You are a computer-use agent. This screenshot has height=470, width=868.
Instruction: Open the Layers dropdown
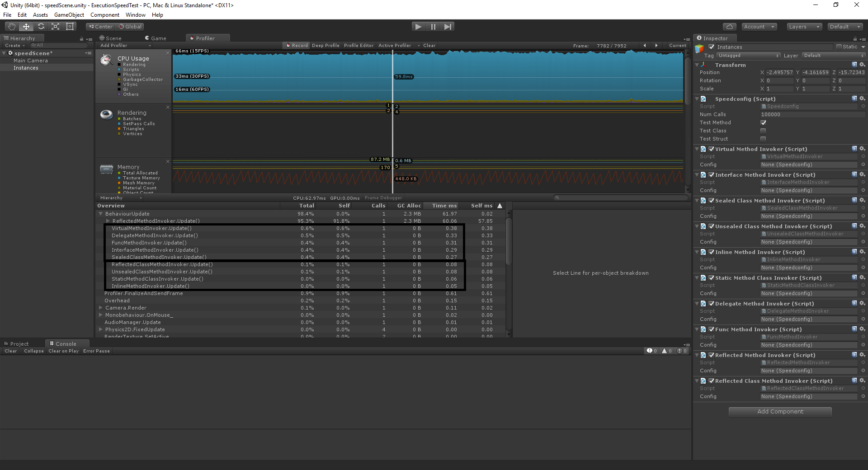tap(803, 27)
